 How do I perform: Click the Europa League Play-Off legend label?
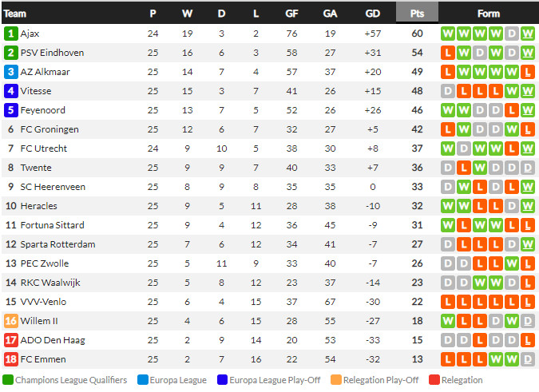[275, 380]
